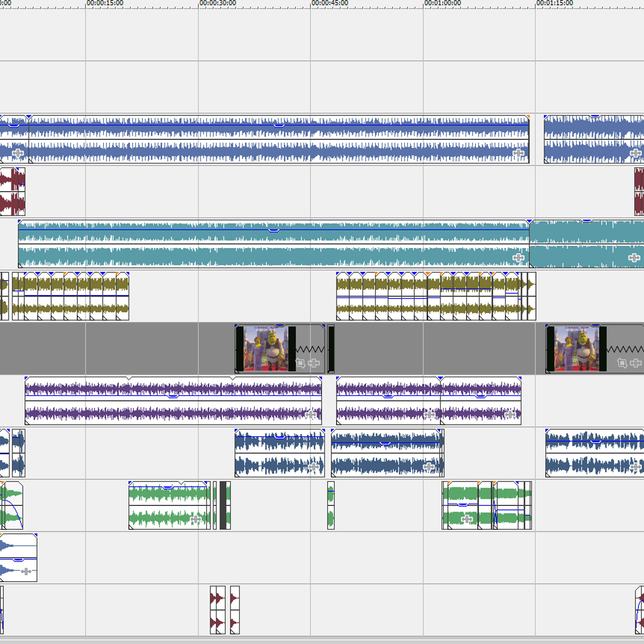This screenshot has height=644, width=644.
Task: Click Event FX icon on large green audio clip
Action: coord(195,519)
